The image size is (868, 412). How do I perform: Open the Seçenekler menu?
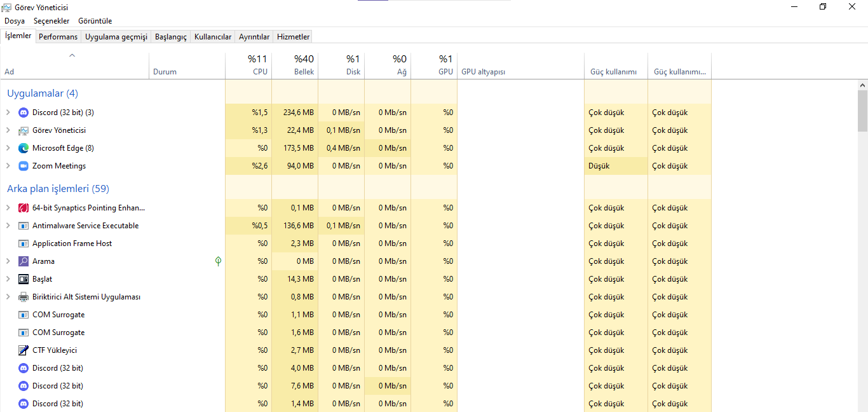(51, 21)
